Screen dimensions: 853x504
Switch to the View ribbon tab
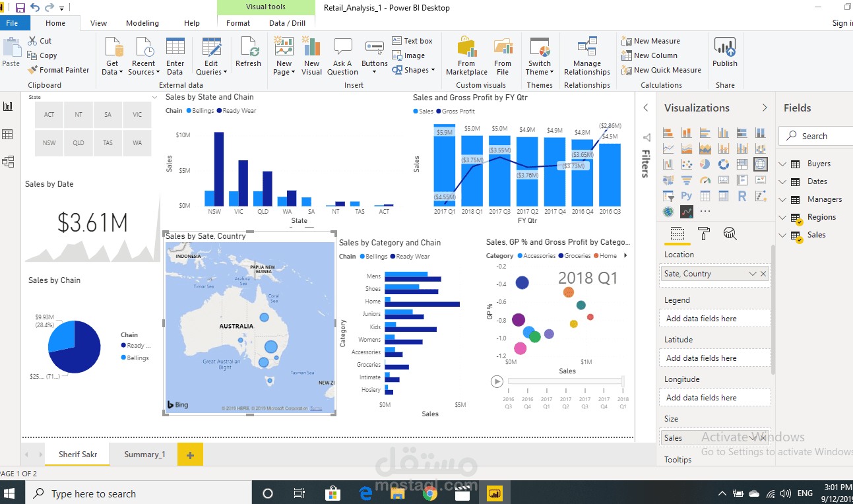pyautogui.click(x=99, y=23)
